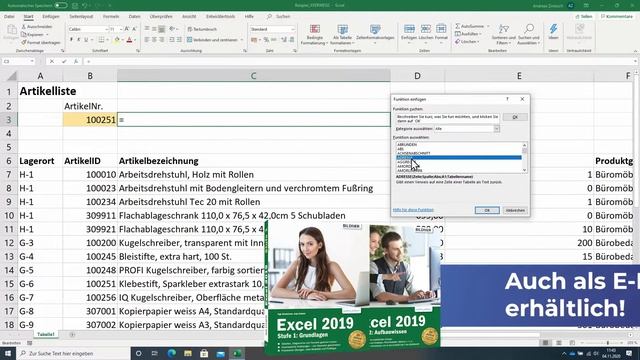Click the fx insert function button

(76, 61)
